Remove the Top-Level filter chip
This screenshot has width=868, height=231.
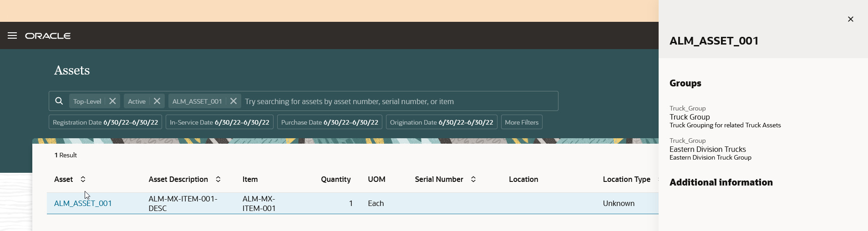click(112, 101)
